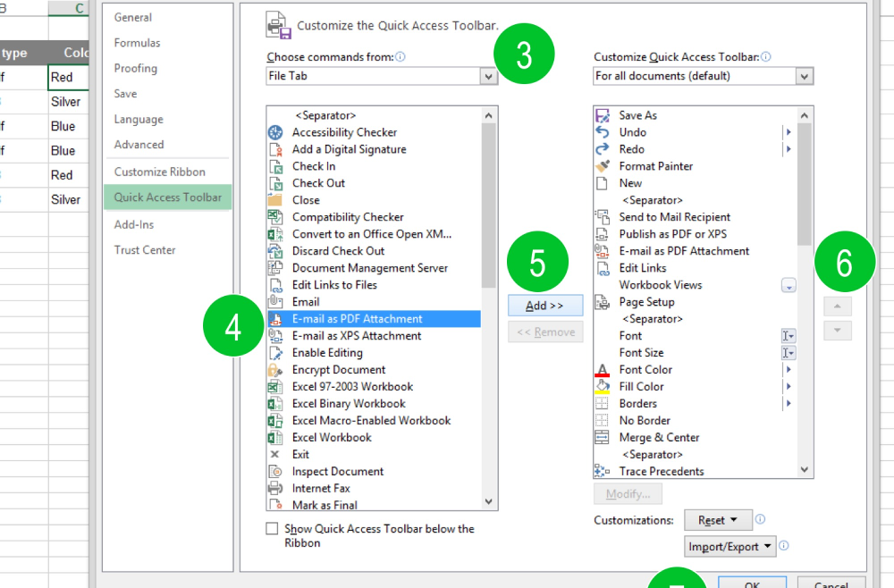Switch to Customize Ribbon options
Viewport: 894px width, 588px height.
coord(160,172)
